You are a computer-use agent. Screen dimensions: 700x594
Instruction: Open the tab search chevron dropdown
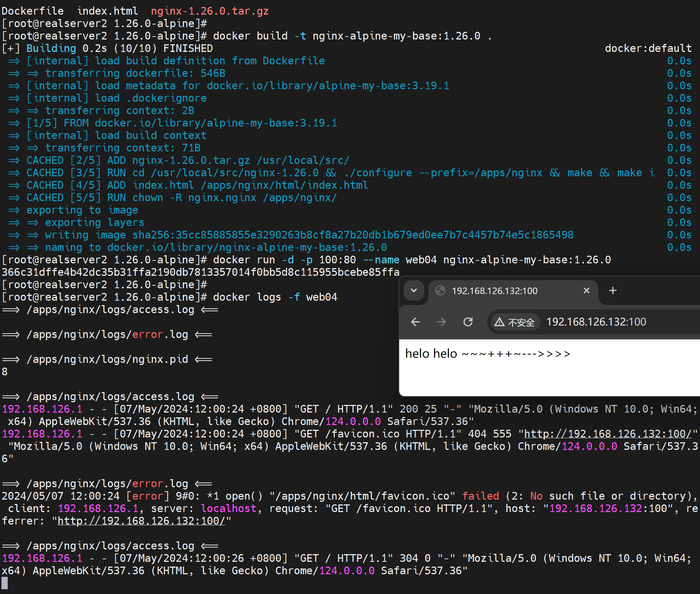click(414, 291)
